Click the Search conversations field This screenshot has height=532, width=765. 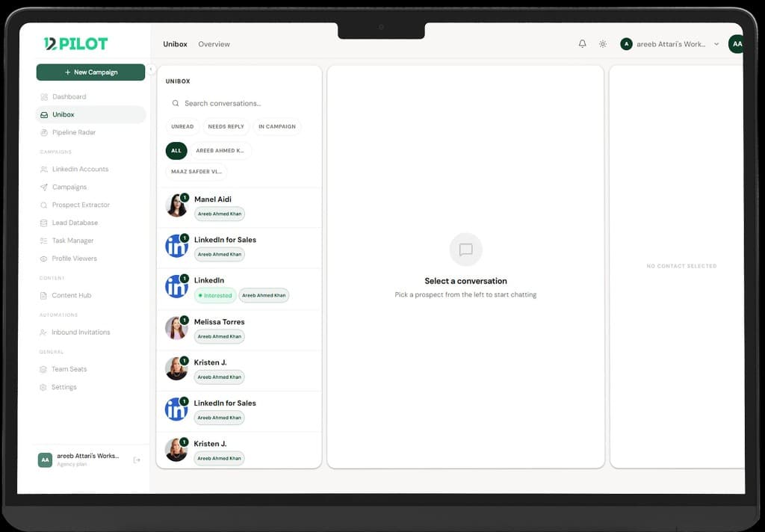pyautogui.click(x=238, y=103)
